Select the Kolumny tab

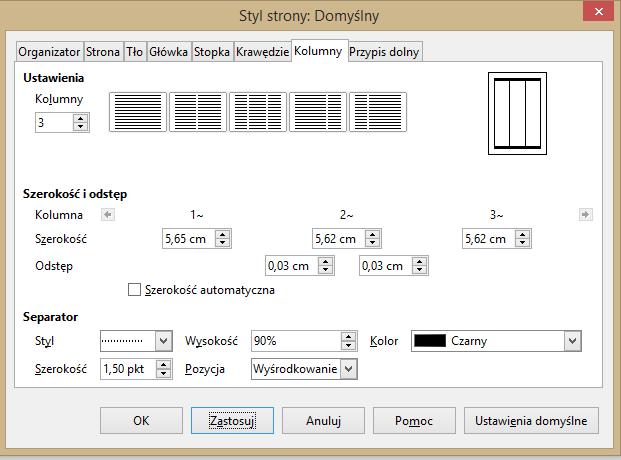click(x=318, y=51)
